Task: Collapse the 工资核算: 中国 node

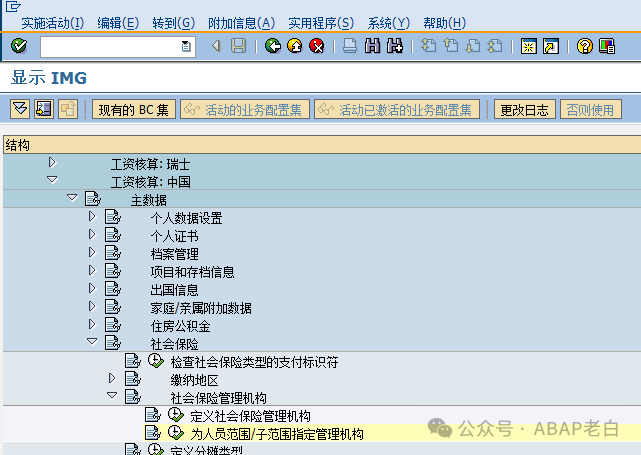Action: click(x=52, y=179)
